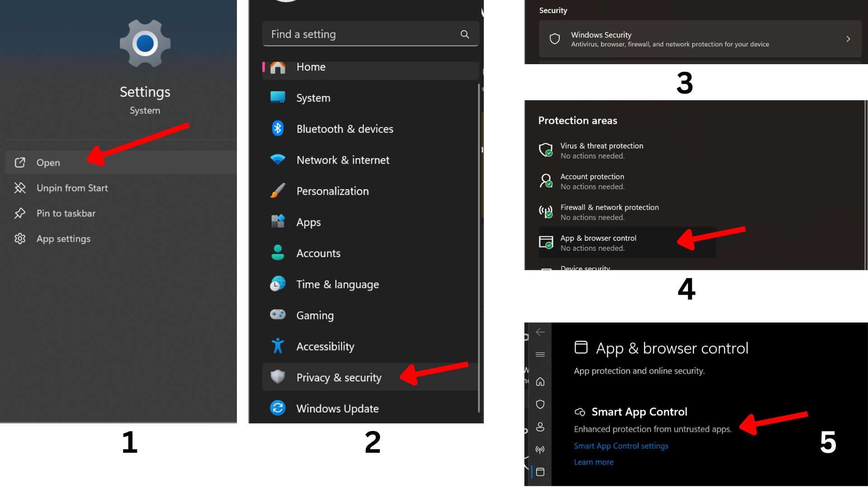Select Open from the Settings context menu
This screenshot has height=488, width=868.
coord(48,163)
